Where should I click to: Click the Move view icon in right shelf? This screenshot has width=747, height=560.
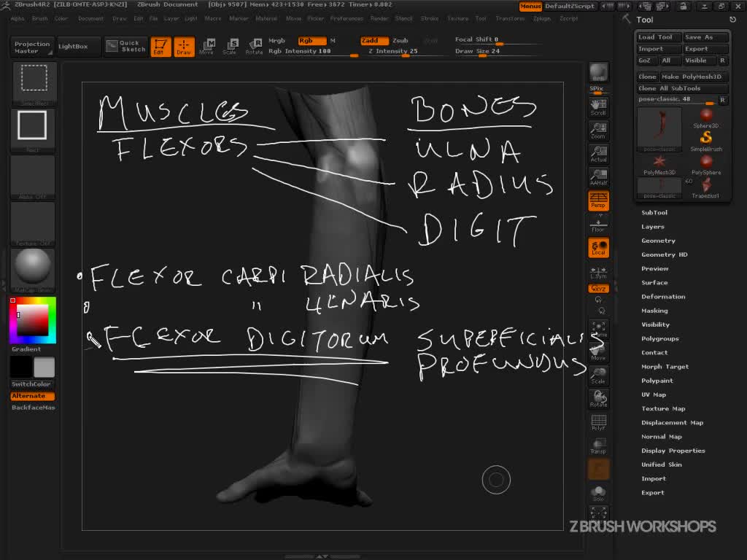[598, 352]
